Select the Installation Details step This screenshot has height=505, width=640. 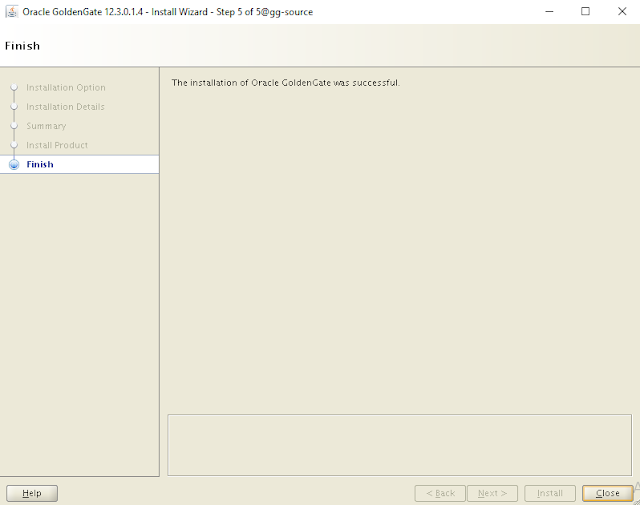coord(65,107)
